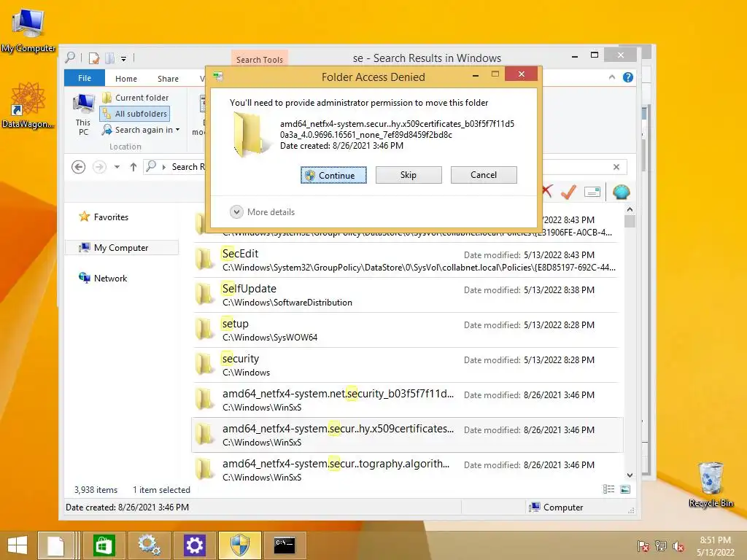Toggle All subfolders search scope

(x=135, y=114)
